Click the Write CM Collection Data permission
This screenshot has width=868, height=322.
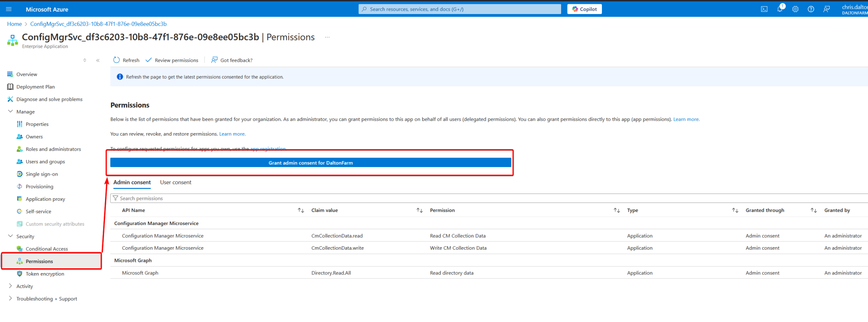click(458, 248)
